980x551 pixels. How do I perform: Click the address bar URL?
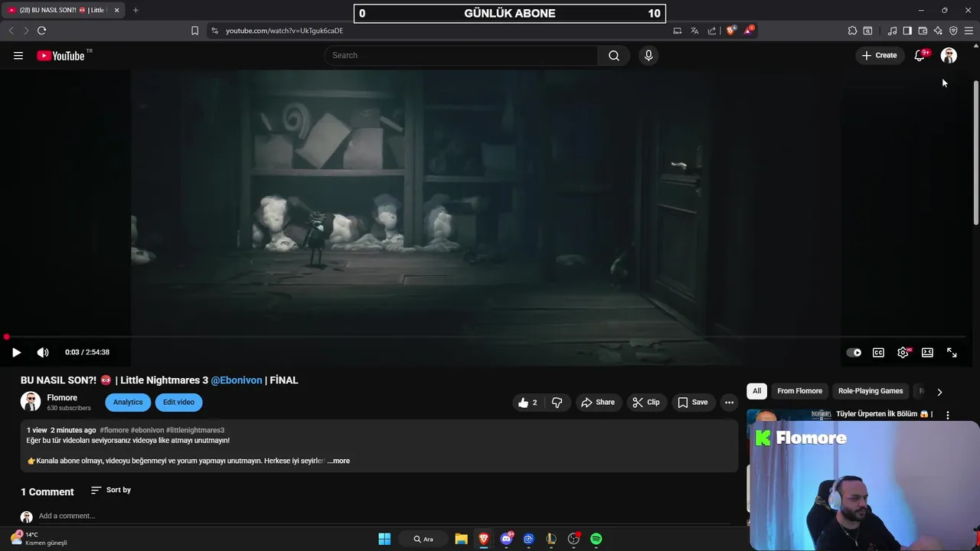click(284, 31)
